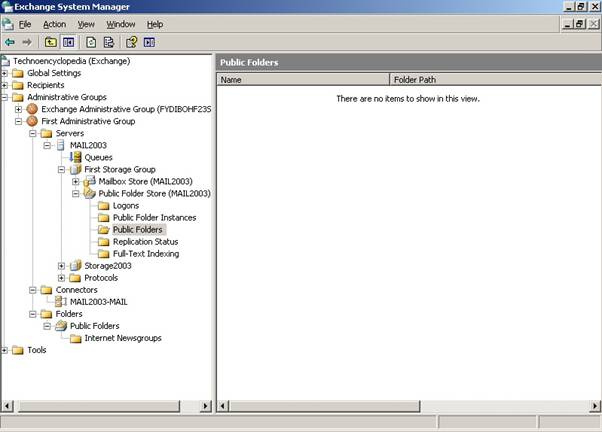Click the Refresh toolbar icon
Image resolution: width=602 pixels, height=432 pixels.
(x=91, y=42)
